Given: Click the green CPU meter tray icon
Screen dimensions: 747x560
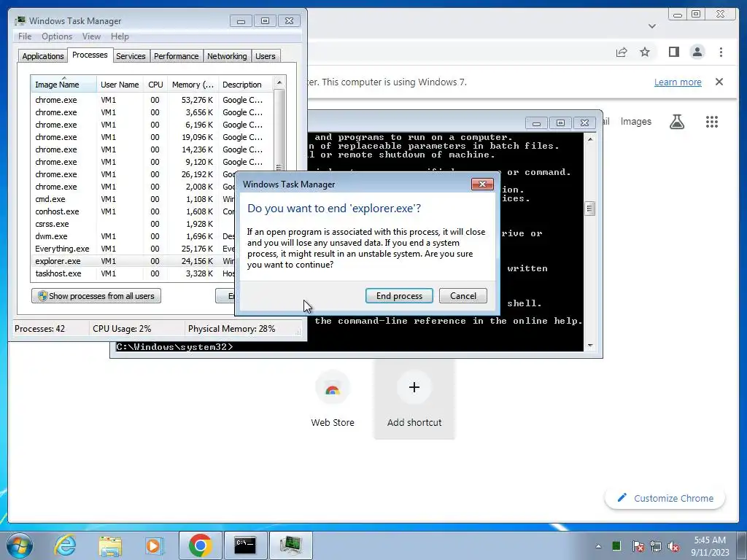Looking at the screenshot, I should point(616,545).
